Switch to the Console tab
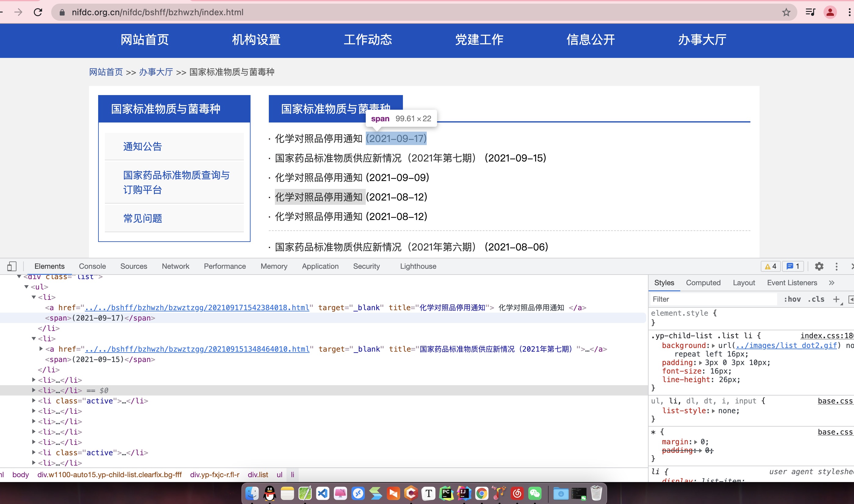 92,266
